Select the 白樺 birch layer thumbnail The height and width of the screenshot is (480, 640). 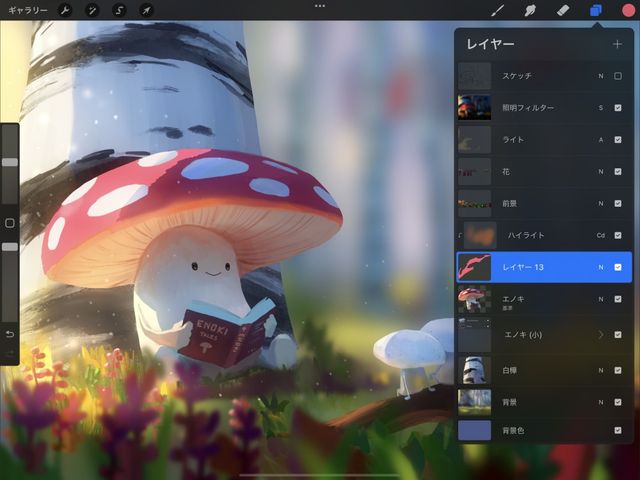[x=474, y=370]
